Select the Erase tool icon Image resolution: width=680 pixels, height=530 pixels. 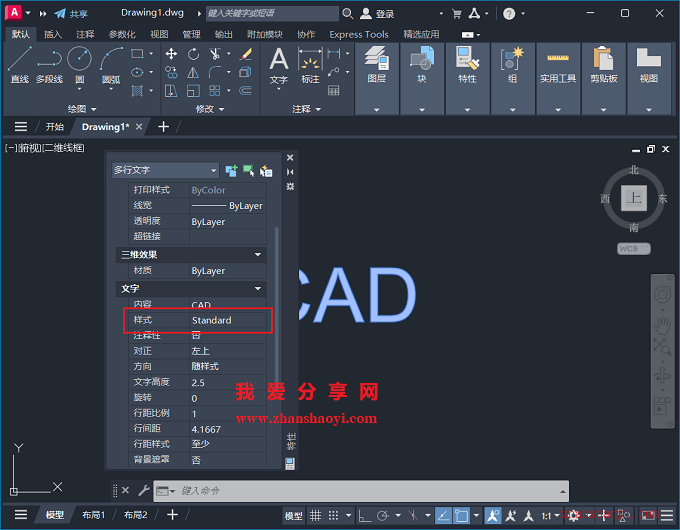click(x=246, y=54)
